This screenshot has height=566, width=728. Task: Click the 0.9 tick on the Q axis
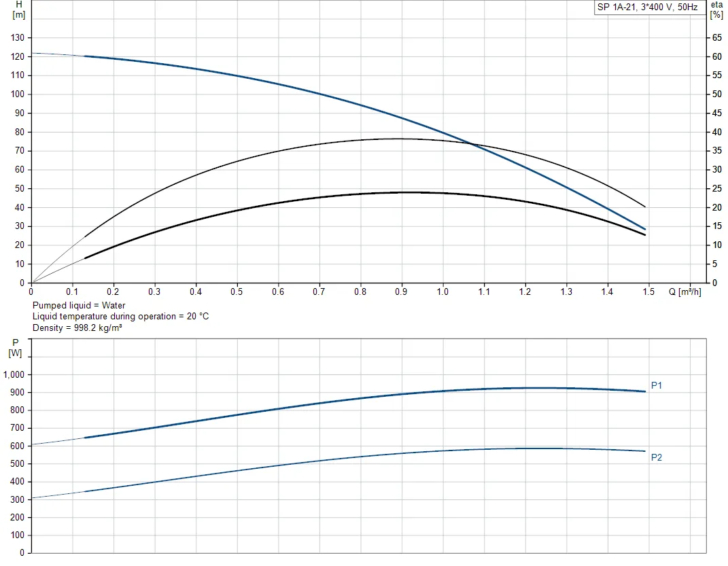pyautogui.click(x=401, y=291)
